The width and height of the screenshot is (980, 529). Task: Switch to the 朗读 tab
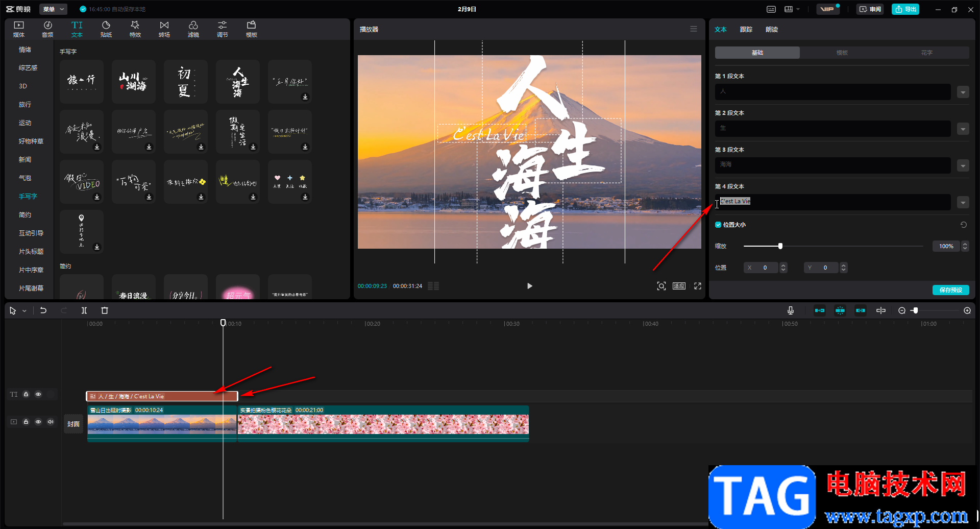click(772, 30)
